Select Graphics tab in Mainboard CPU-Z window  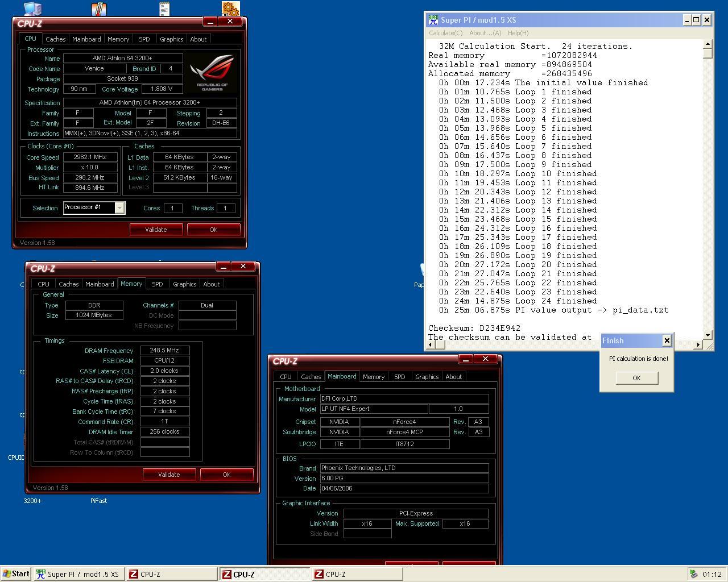pyautogui.click(x=427, y=377)
